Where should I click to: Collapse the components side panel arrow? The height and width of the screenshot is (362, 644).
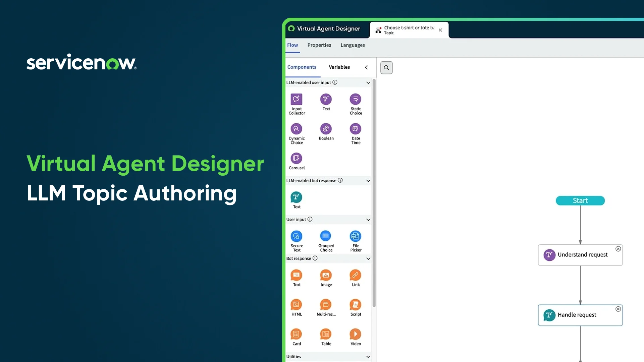[x=366, y=67]
